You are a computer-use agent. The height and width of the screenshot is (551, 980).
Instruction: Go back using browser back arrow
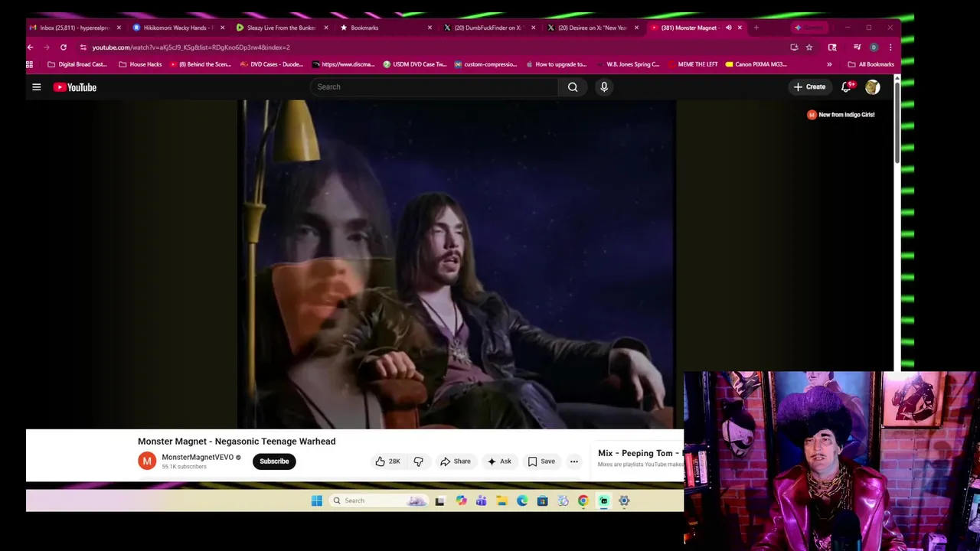click(30, 47)
